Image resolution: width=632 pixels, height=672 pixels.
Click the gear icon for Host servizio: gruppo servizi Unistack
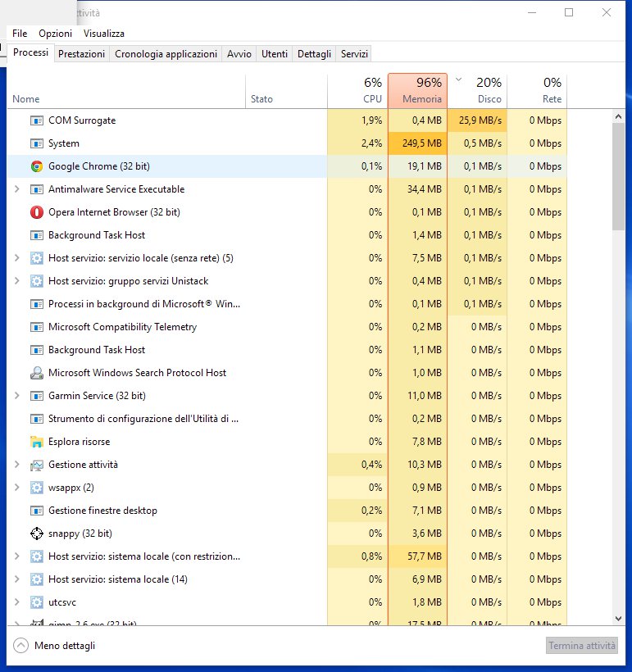pyautogui.click(x=36, y=281)
